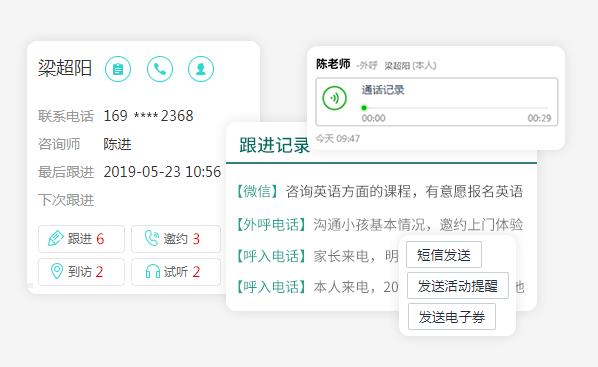Click the 00:29 duration text

pos(539,118)
